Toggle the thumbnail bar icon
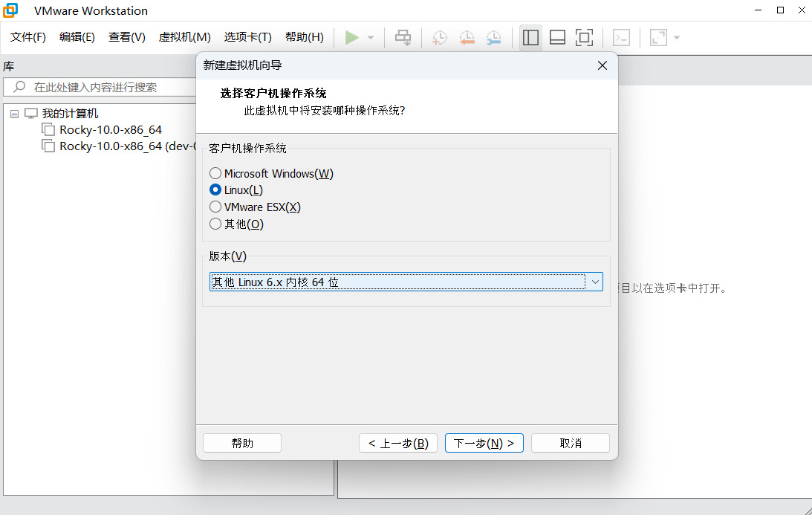The width and height of the screenshot is (812, 515). coord(557,37)
